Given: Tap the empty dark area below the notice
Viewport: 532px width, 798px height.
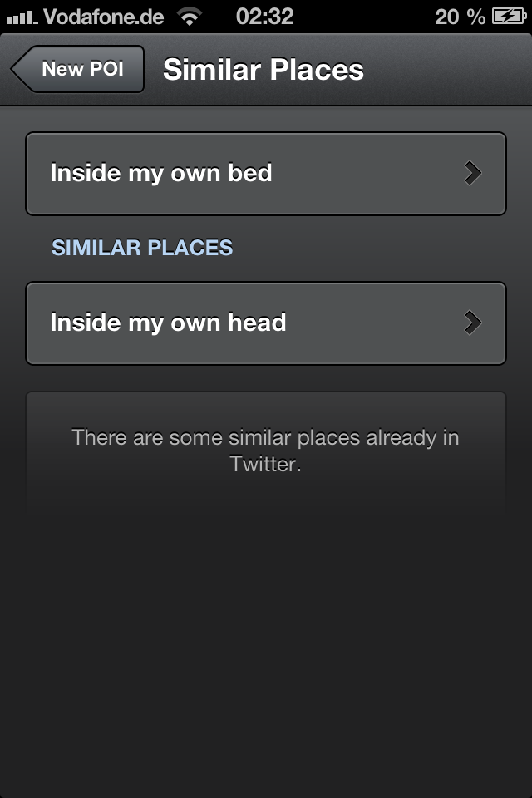Looking at the screenshot, I should tap(266, 648).
